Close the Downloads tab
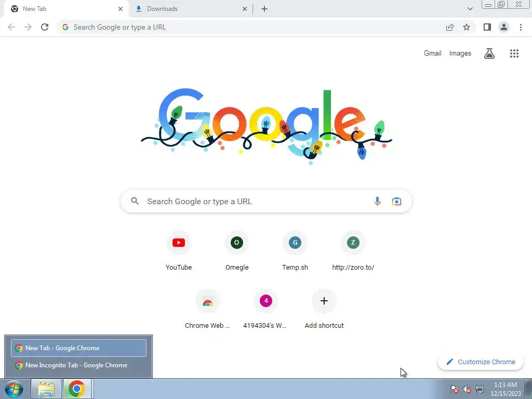 pyautogui.click(x=245, y=9)
